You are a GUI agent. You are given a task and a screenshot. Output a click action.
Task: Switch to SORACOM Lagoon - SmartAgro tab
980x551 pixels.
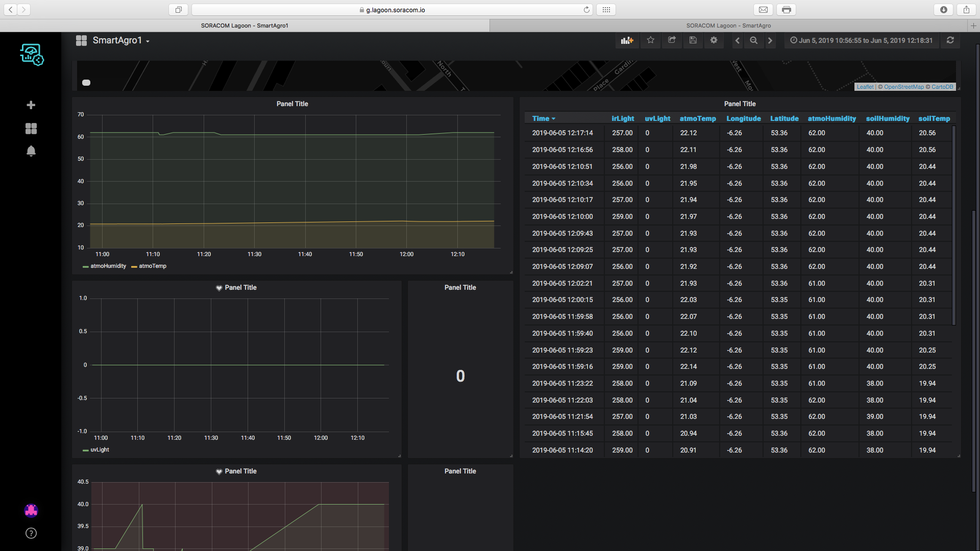[x=728, y=26]
